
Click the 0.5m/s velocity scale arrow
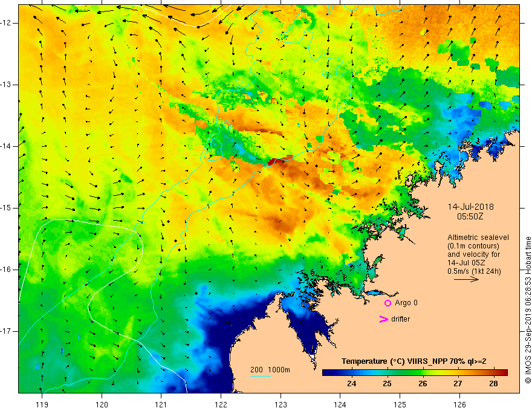[466, 279]
